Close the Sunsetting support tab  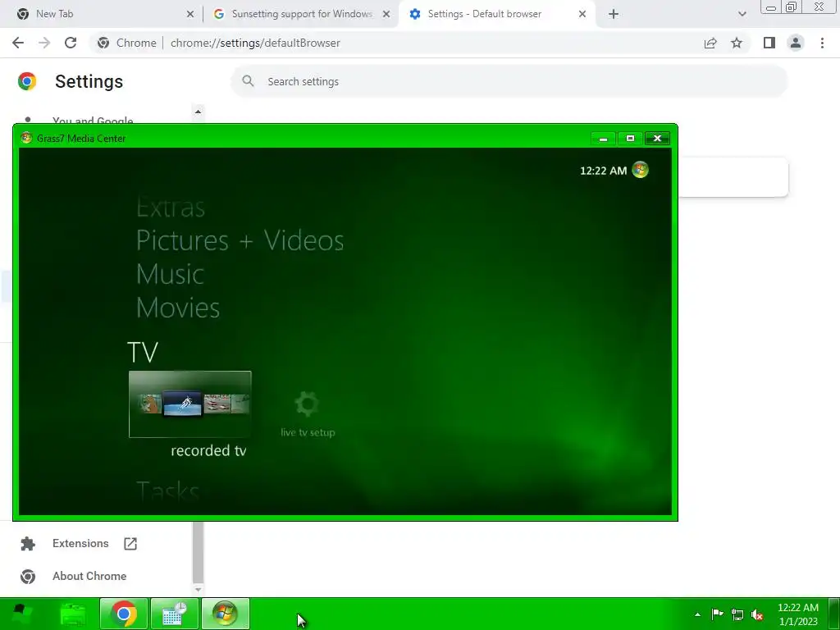click(x=386, y=14)
